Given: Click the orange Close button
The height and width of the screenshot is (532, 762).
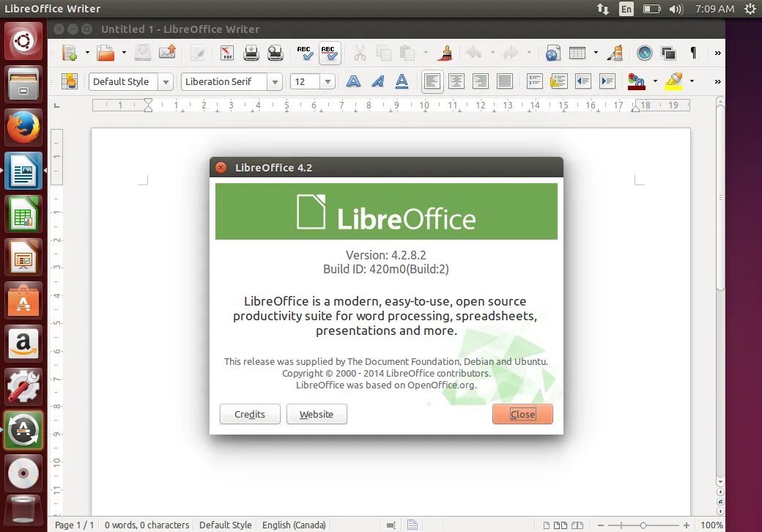Looking at the screenshot, I should 522,414.
